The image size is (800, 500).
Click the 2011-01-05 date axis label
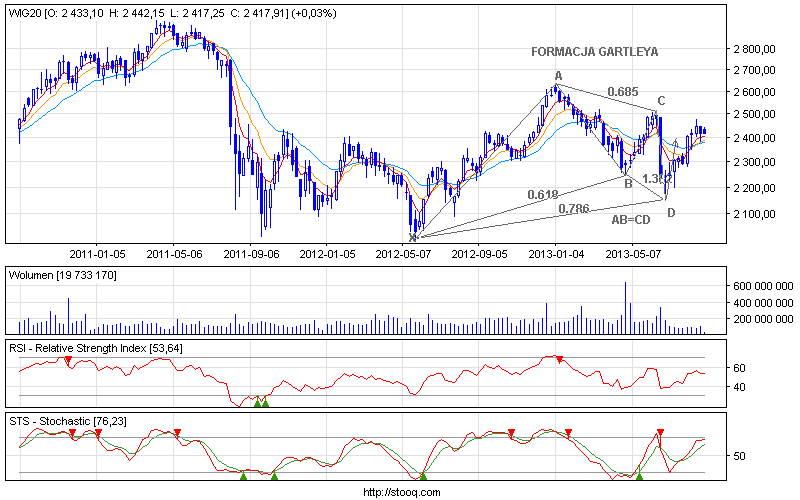(x=97, y=254)
